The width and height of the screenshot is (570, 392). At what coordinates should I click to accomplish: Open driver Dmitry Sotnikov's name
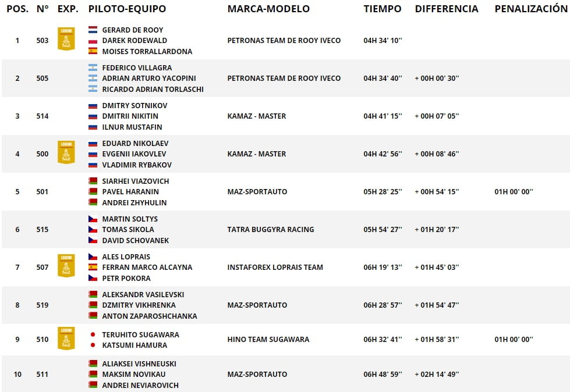click(x=134, y=106)
